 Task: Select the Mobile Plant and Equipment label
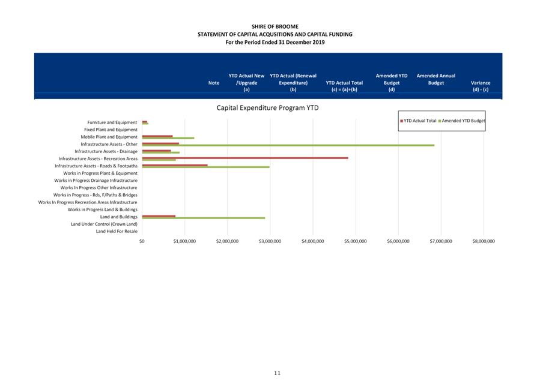109,137
